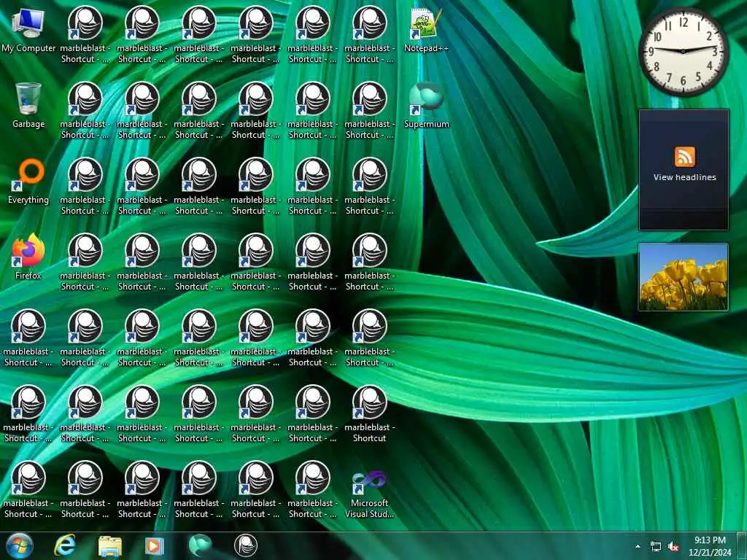Screen dimensions: 747x560
Task: Click the yellow tulips slideshow gadget
Action: 683,277
